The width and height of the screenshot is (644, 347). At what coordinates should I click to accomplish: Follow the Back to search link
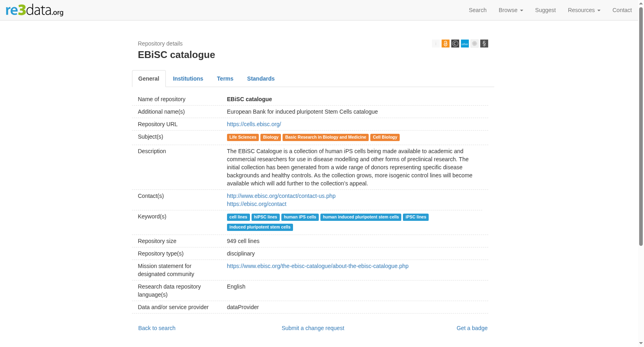point(157,328)
